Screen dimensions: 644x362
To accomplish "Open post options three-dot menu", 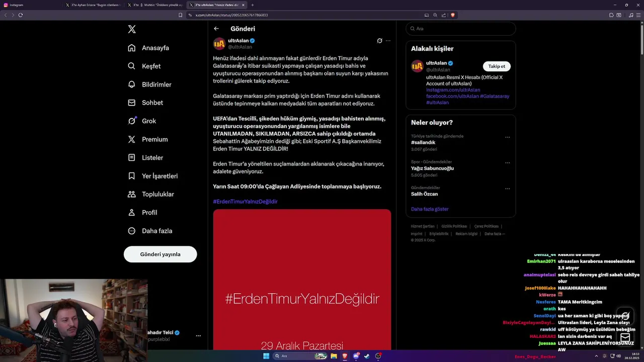I will pos(388,41).
